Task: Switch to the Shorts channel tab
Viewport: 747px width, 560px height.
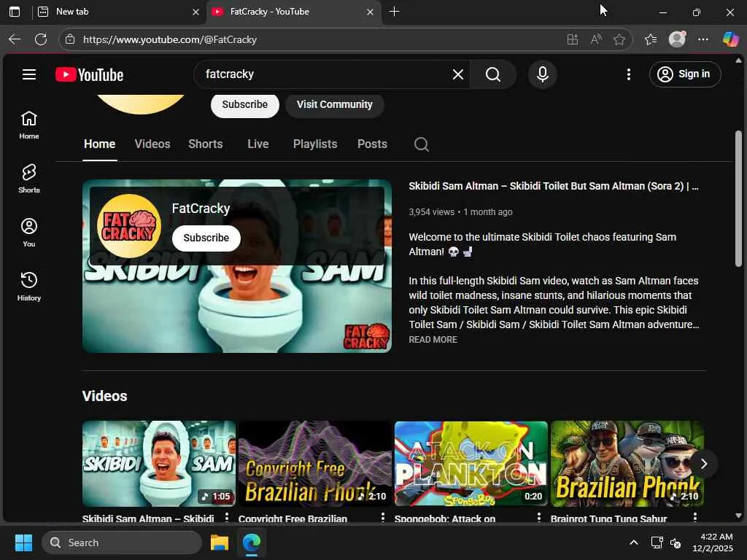Action: (205, 144)
